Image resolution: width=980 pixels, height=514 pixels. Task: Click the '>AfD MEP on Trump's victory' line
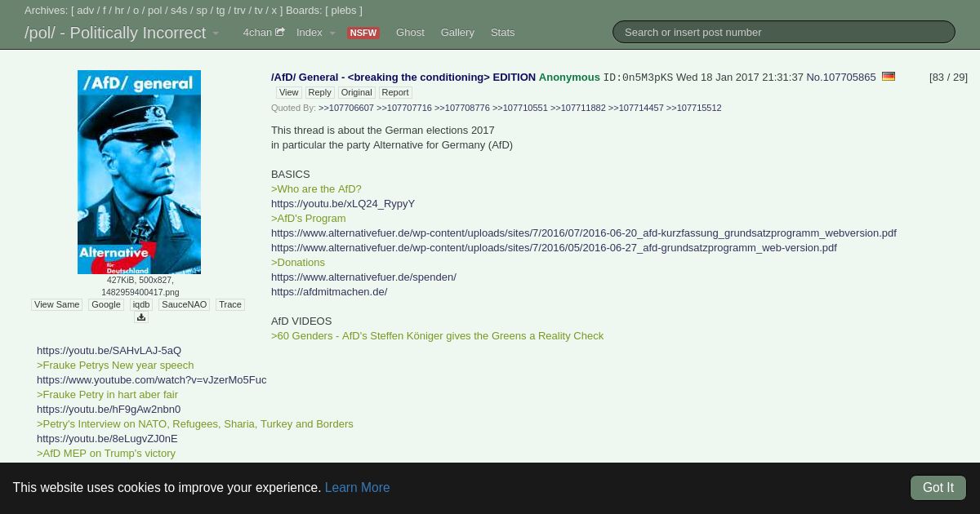[x=106, y=453]
